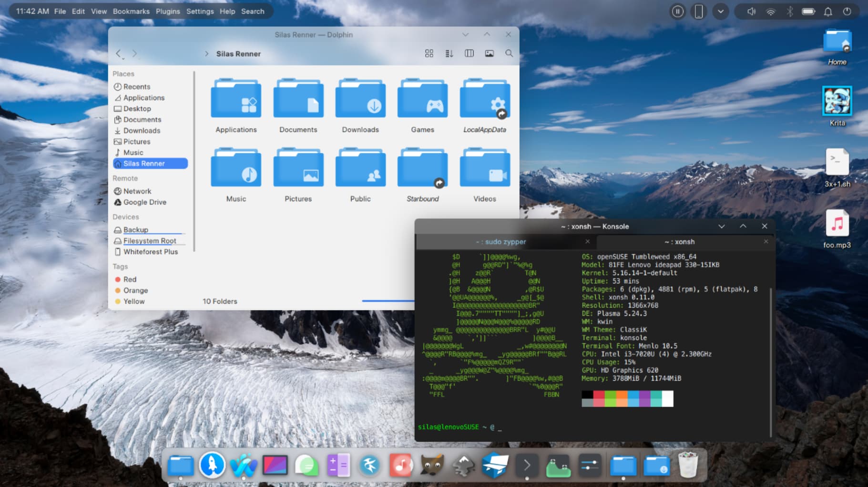Image resolution: width=868 pixels, height=487 pixels.
Task: Filter by the Yellow tag
Action: pos(150,301)
